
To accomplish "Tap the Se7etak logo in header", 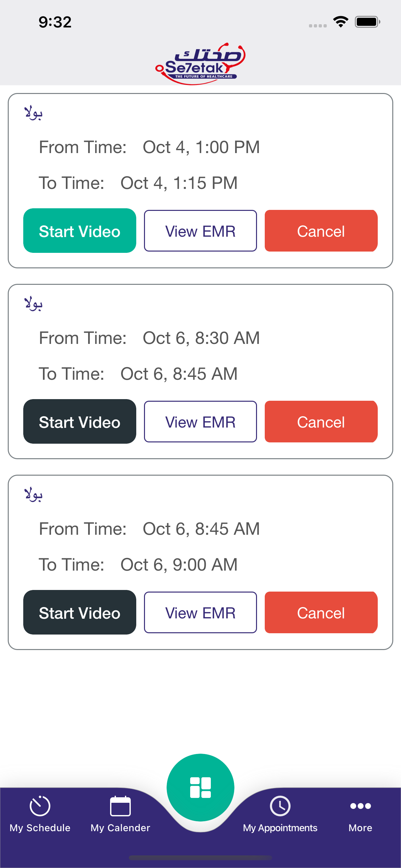I will point(200,63).
